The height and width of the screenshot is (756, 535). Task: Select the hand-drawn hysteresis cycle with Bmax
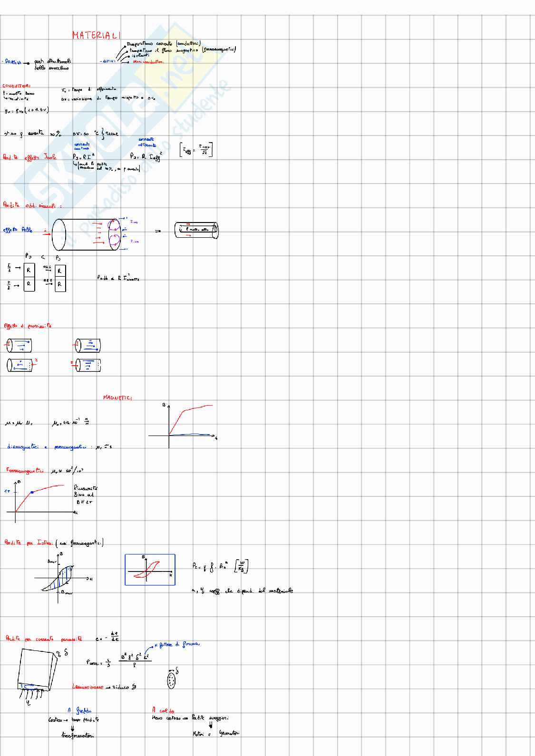tap(59, 578)
